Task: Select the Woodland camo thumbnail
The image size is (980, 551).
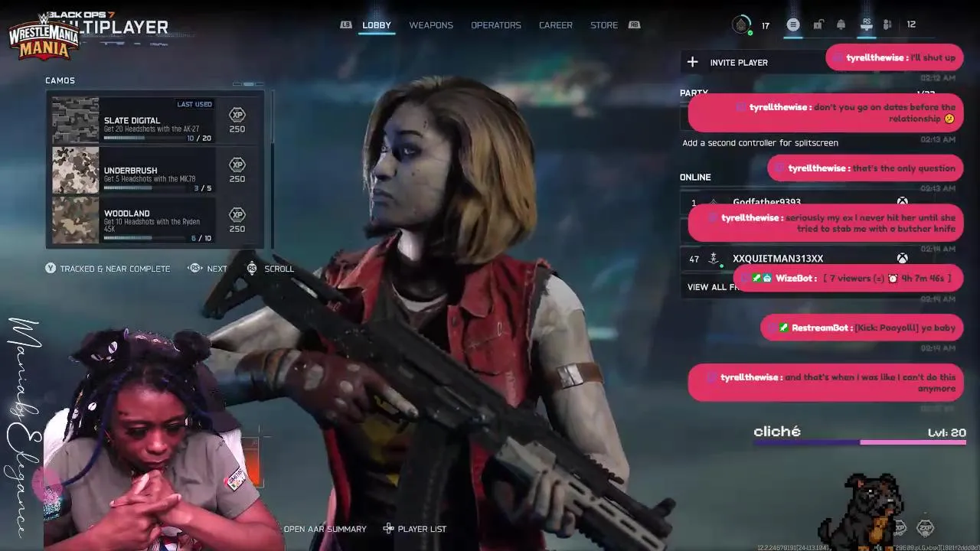Action: tap(75, 220)
